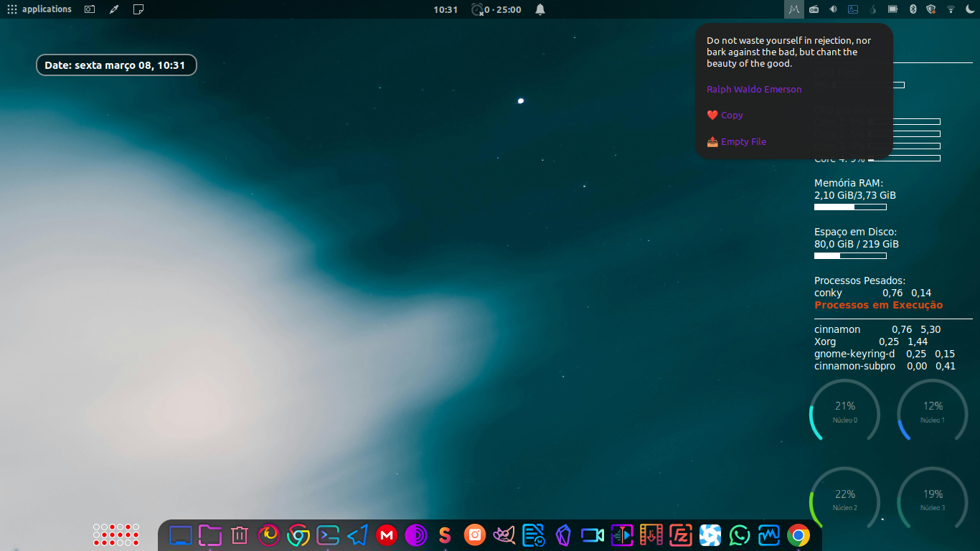Click the Núcleo 1 gauge showing 12%

(933, 410)
